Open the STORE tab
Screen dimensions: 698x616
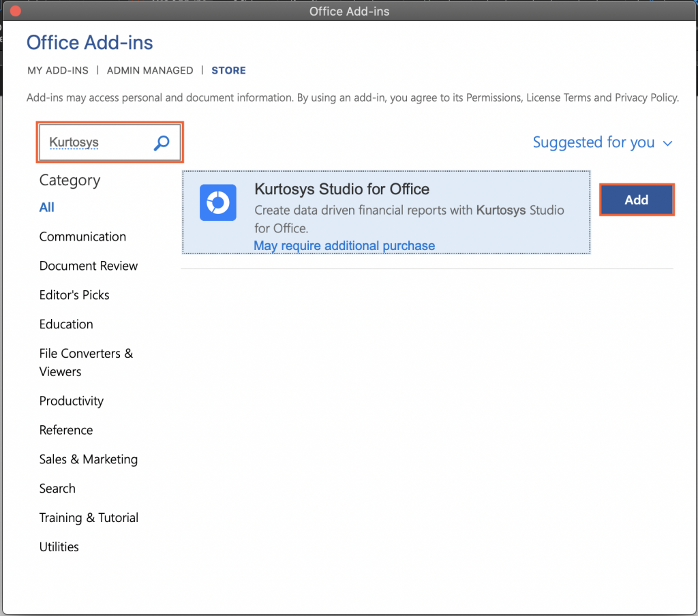point(228,70)
